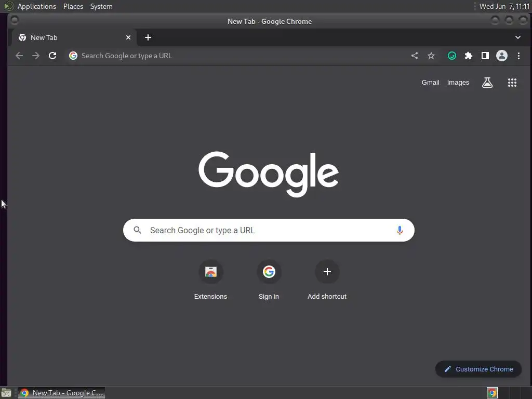
Task: Click the magnifier icon in the search box
Action: click(137, 230)
